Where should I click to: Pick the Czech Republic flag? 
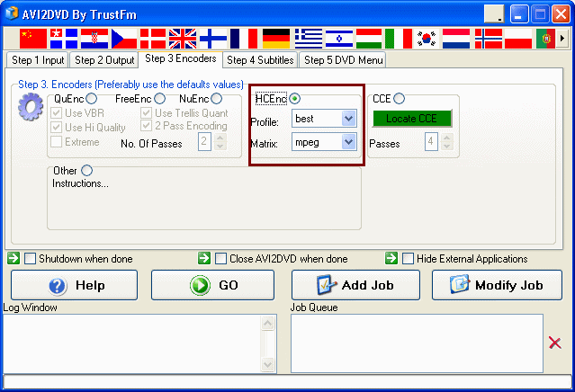pos(124,39)
